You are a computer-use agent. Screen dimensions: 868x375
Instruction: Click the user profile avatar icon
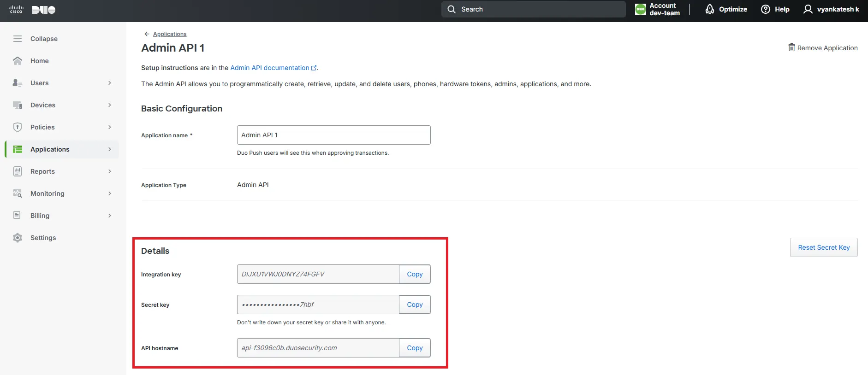(808, 9)
